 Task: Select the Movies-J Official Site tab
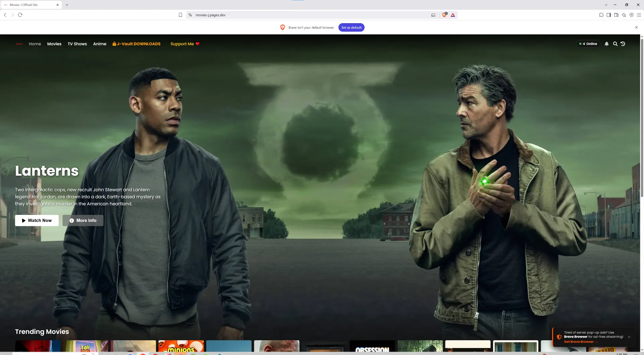pos(31,5)
